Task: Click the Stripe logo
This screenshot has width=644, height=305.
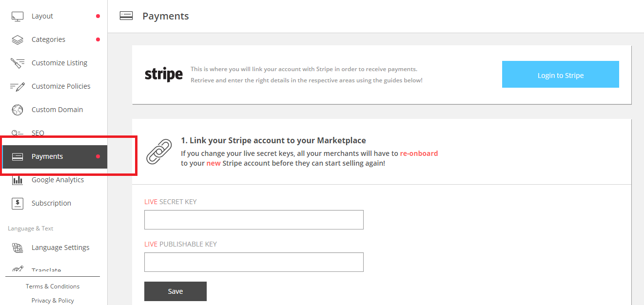Action: [x=164, y=75]
